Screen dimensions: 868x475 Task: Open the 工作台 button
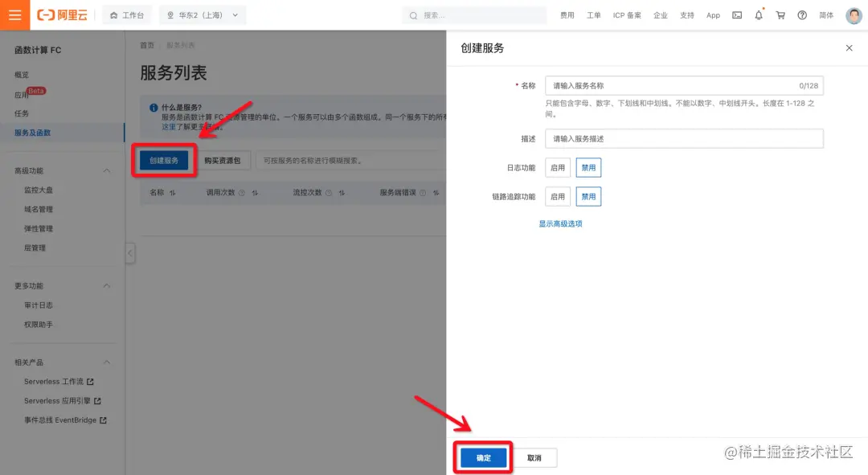click(x=127, y=15)
